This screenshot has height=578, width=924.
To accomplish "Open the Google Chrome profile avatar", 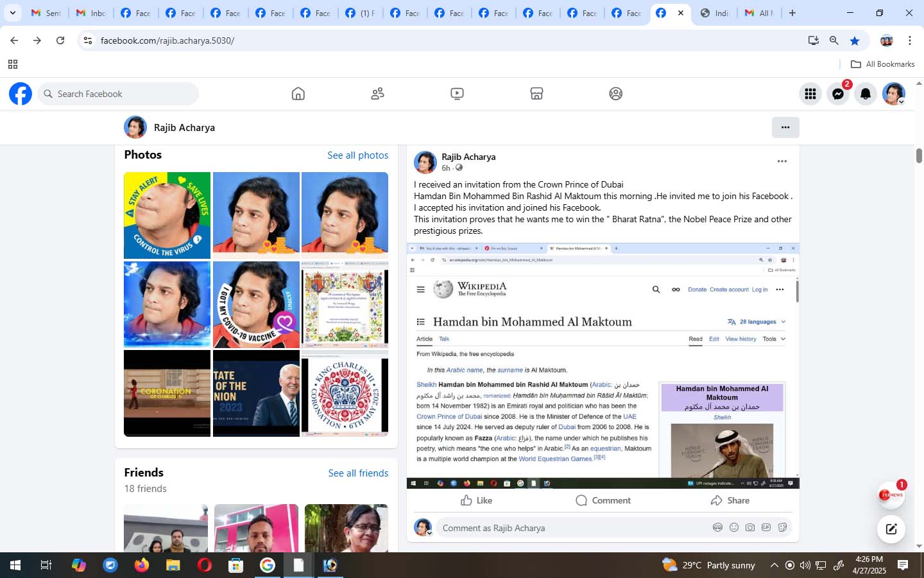I will click(x=887, y=40).
